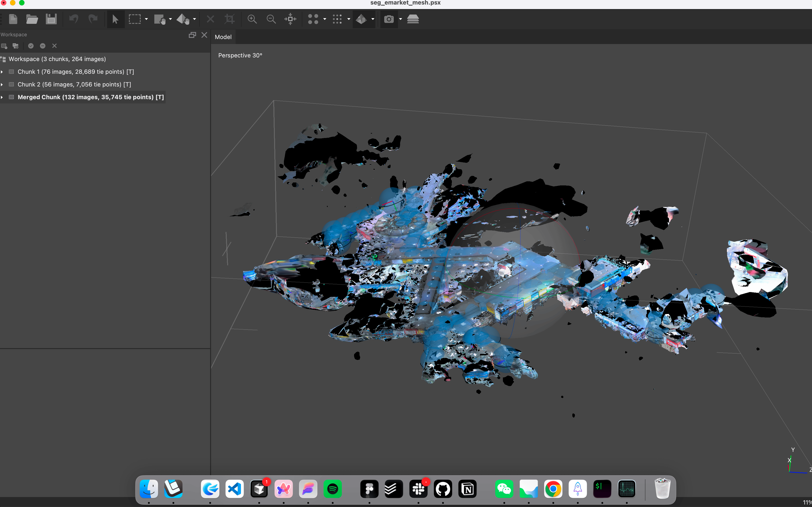Enable the selected chunk with the checkmark icon
This screenshot has width=812, height=507.
[x=31, y=46]
